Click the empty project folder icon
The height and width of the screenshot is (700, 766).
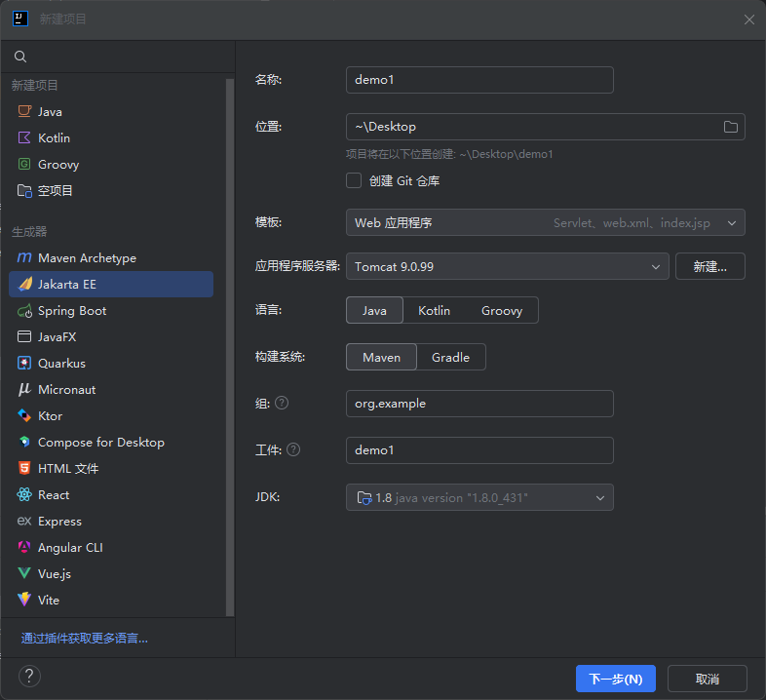24,191
